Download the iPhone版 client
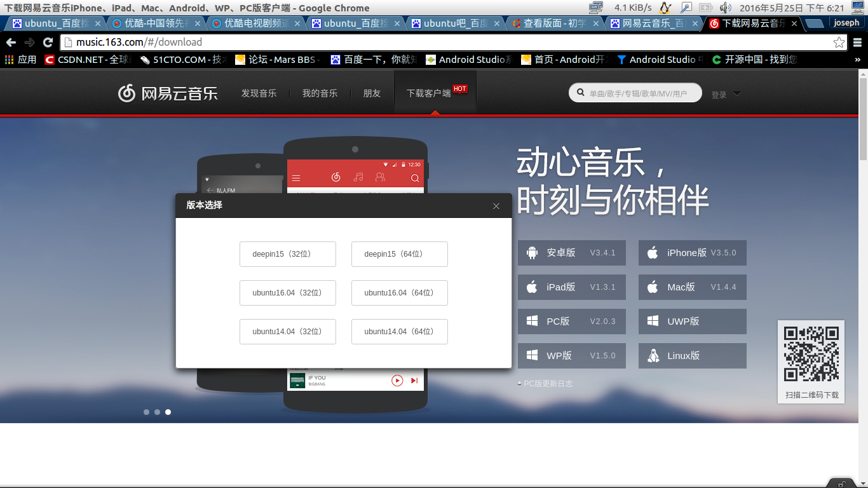This screenshot has height=488, width=868. tap(693, 253)
